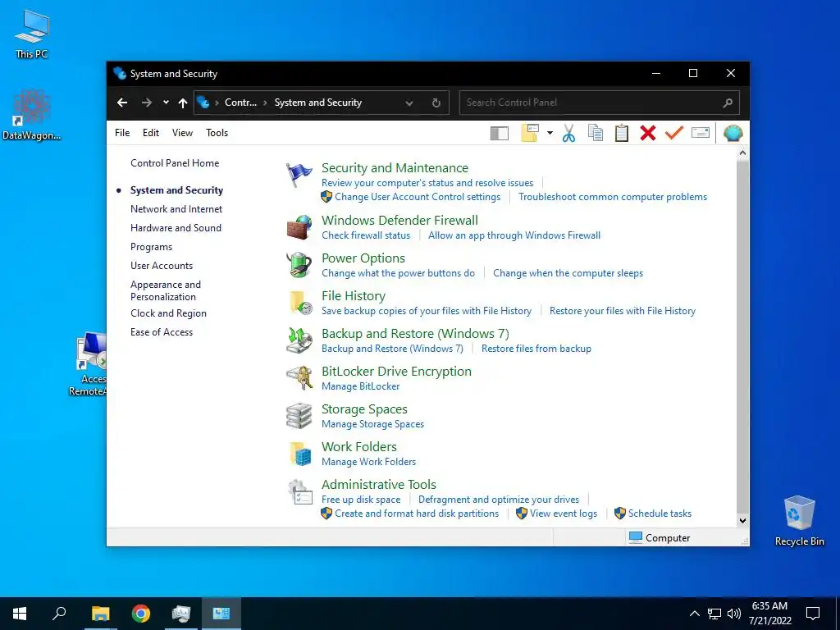
Task: Click Restore your files with File History
Action: pos(623,311)
